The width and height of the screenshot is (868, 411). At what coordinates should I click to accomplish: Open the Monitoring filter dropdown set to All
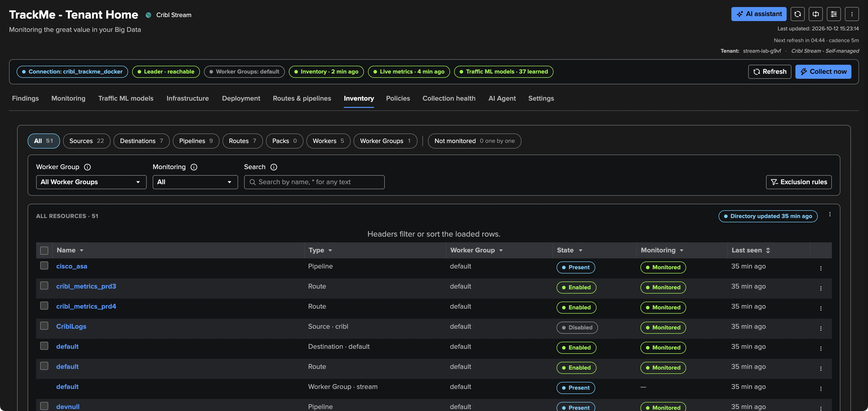point(195,182)
